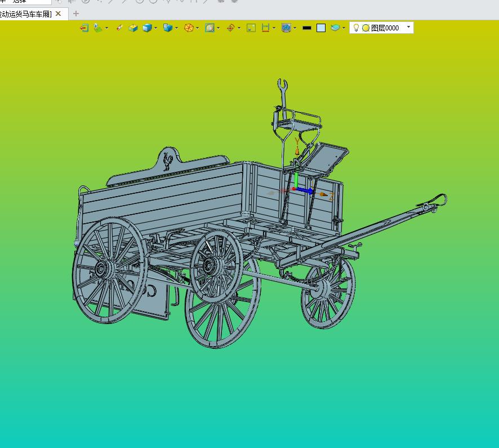The width and height of the screenshot is (499, 448).
Task: Open the dropdown beside the green layered icon
Action: click(106, 28)
